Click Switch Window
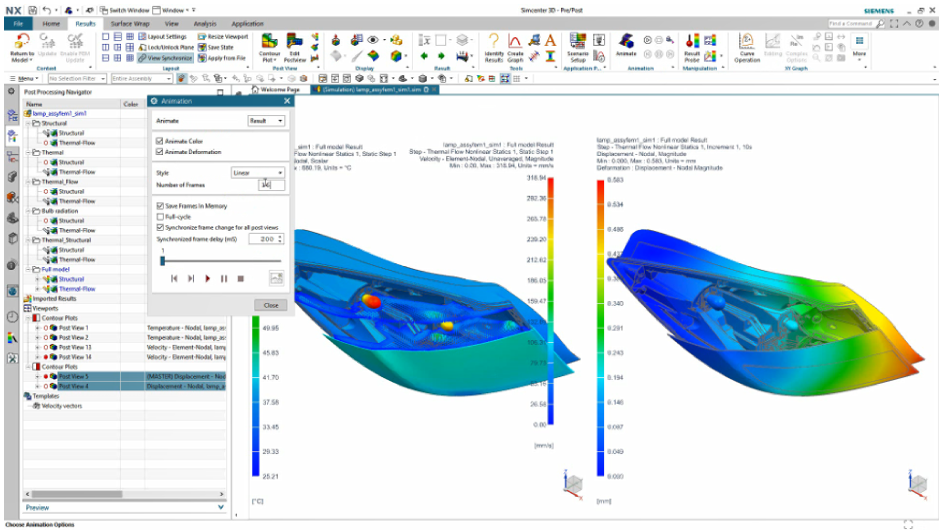The width and height of the screenshot is (947, 532). tap(124, 10)
